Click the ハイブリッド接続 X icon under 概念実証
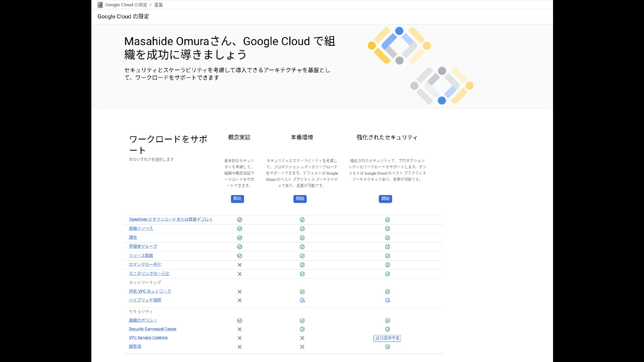The width and height of the screenshot is (644, 362). [239, 300]
